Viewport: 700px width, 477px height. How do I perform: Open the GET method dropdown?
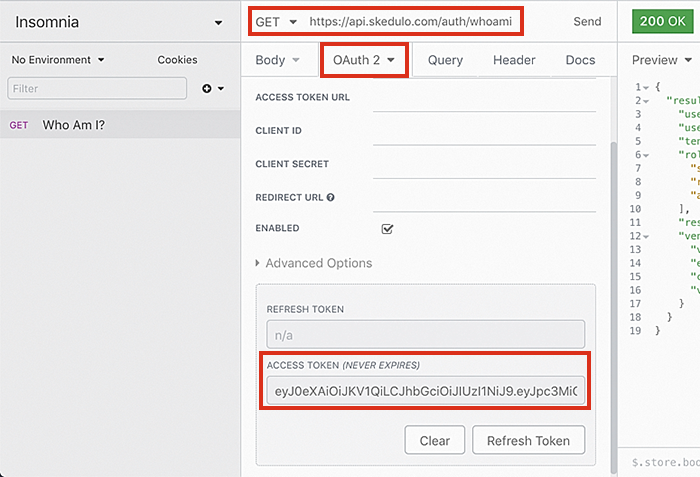pyautogui.click(x=275, y=22)
